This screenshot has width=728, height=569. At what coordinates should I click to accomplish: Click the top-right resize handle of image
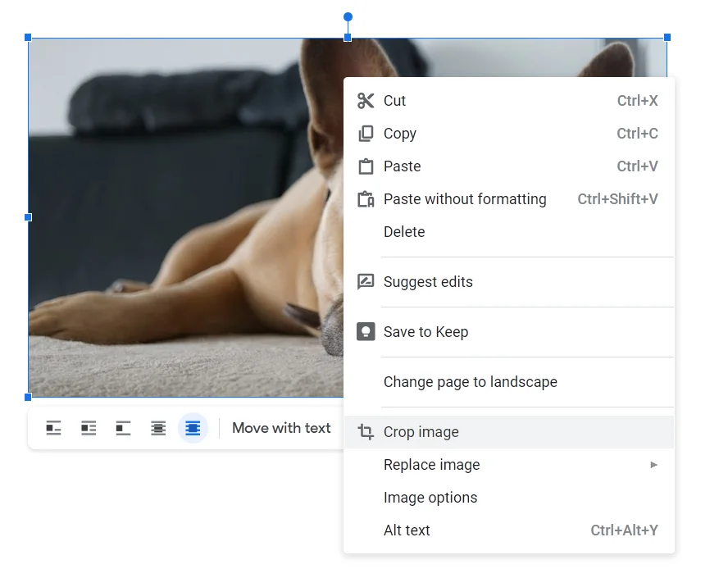[x=667, y=37]
